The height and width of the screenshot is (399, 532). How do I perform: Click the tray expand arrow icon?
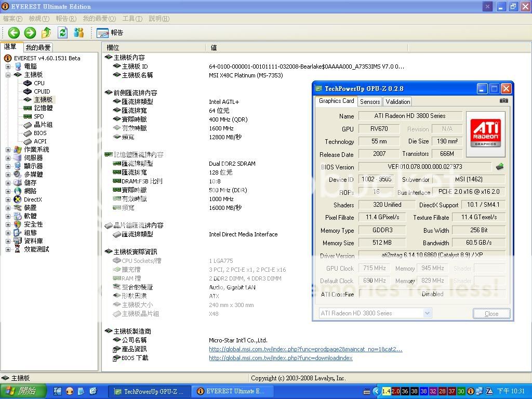pos(376,391)
